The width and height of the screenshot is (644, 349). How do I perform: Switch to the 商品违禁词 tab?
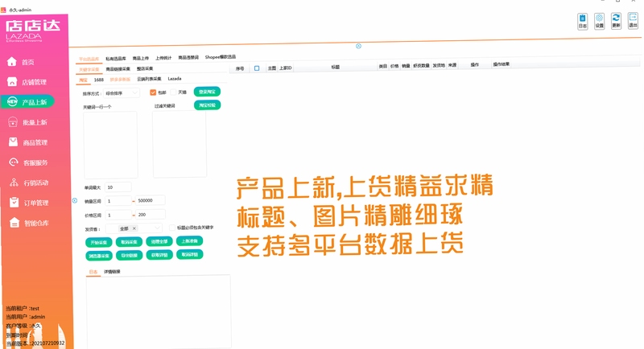[188, 57]
